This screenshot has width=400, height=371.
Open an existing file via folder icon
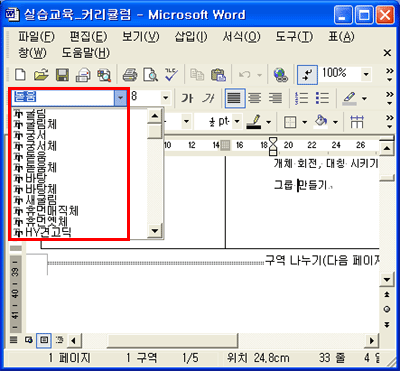tap(41, 75)
